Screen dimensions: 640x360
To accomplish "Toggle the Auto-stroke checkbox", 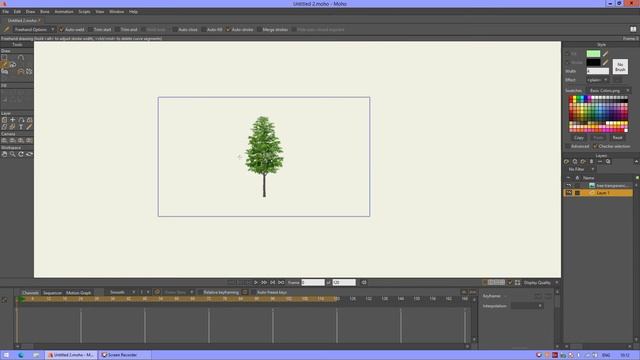I will [x=228, y=29].
